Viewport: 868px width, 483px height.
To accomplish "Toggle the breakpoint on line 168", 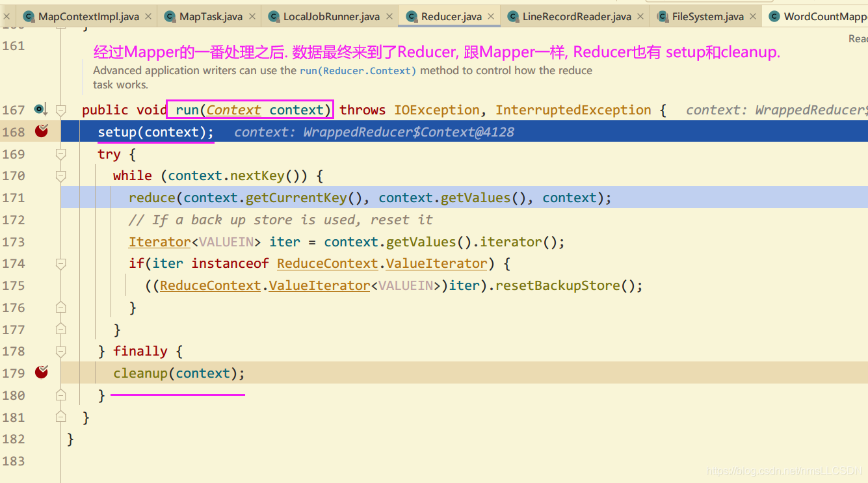I will 42,131.
